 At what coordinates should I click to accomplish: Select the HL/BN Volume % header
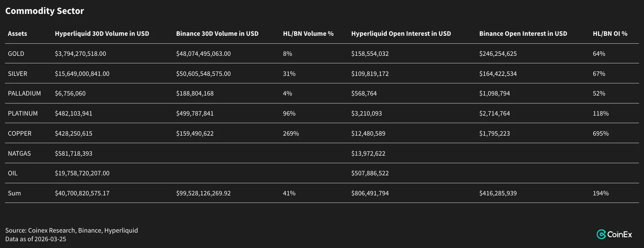[x=308, y=34]
